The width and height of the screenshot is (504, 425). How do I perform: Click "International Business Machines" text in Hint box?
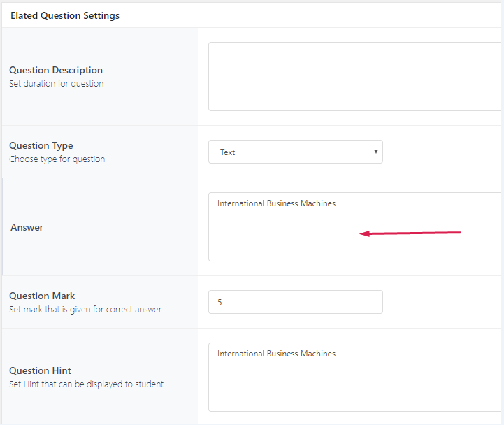pos(276,354)
